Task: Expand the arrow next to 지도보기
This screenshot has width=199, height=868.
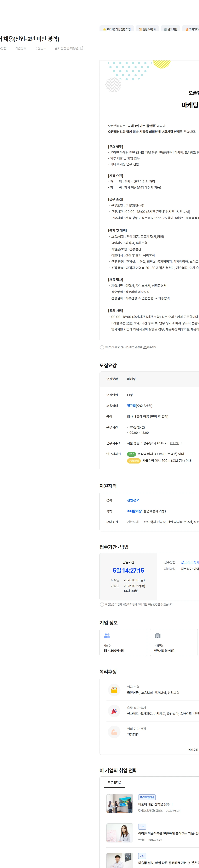Action: (x=182, y=443)
